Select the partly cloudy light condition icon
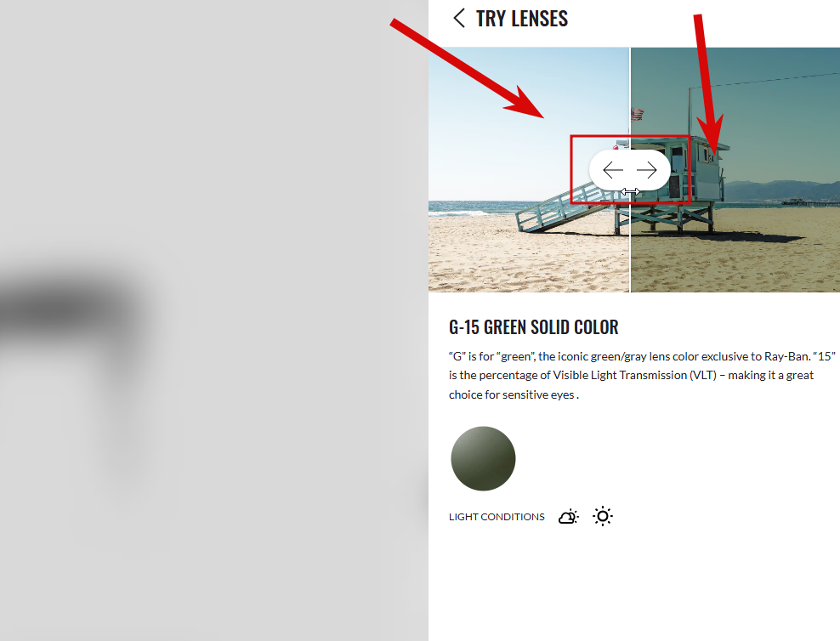Viewport: 840px width, 641px height. coord(569,517)
